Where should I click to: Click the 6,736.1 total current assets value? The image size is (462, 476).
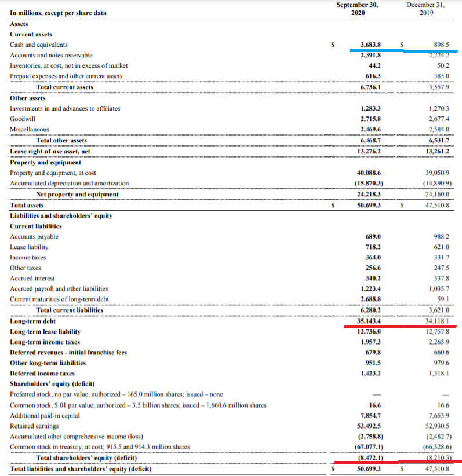pyautogui.click(x=370, y=87)
